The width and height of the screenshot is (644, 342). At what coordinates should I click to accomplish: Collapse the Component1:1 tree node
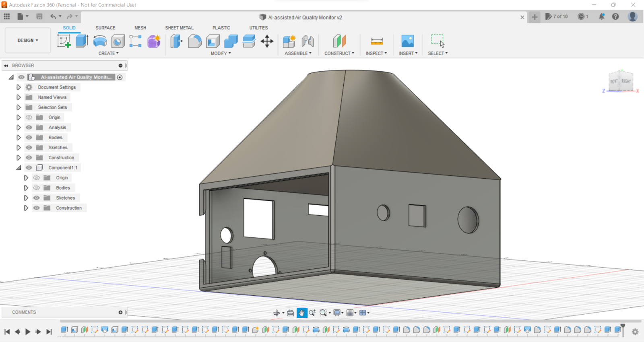click(x=19, y=168)
